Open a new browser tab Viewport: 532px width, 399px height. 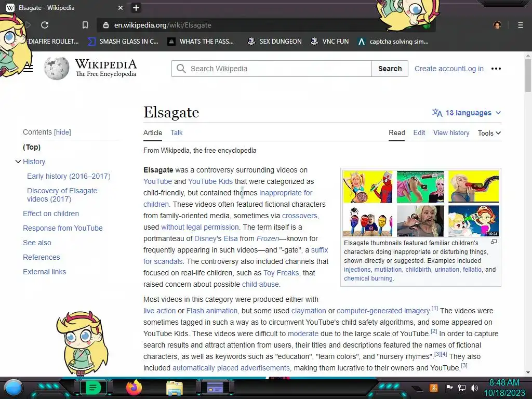[136, 8]
